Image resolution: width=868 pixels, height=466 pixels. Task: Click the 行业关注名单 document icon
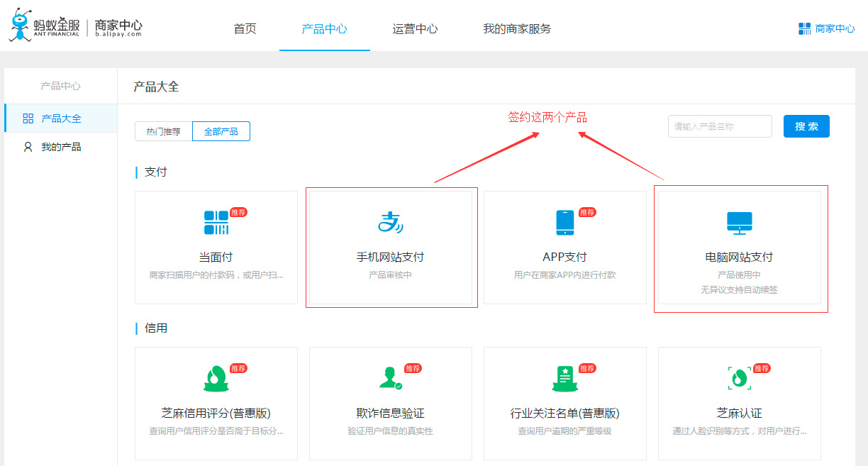coord(565,379)
